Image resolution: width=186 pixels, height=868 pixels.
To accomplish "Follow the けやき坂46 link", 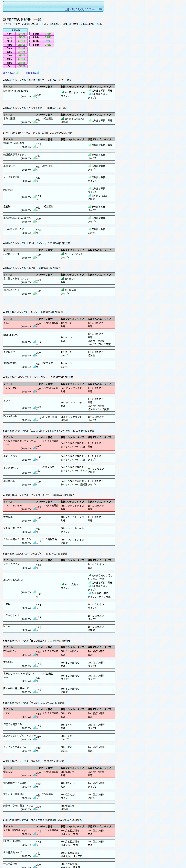I will 9,73.
